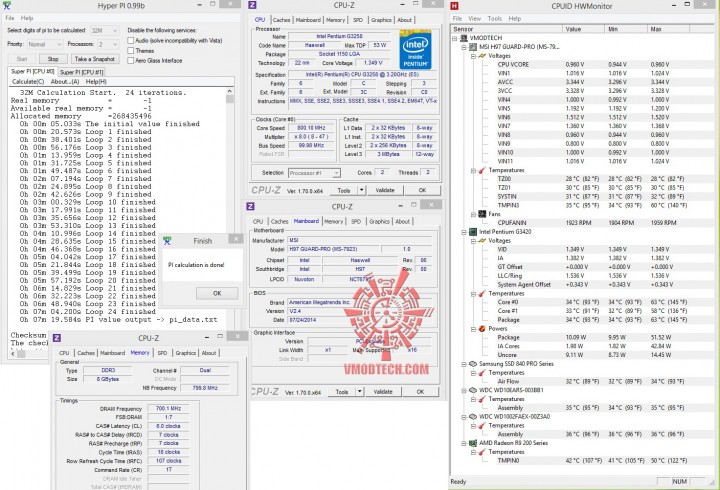This screenshot has width=720, height=490.
Task: Switch to Super PI [CPU #1] tab
Action: coord(82,72)
